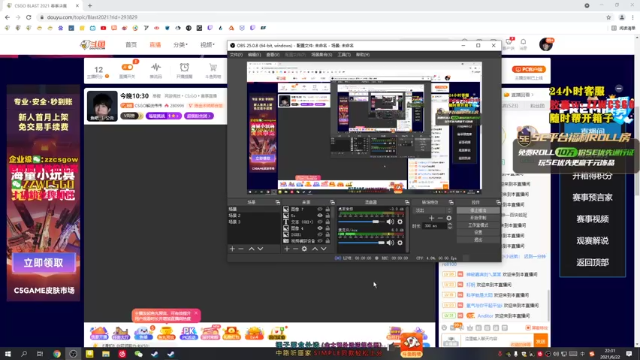This screenshot has height=360, width=640.
Task: Click 停止推流 button in OBS controls
Action: pos(478,210)
